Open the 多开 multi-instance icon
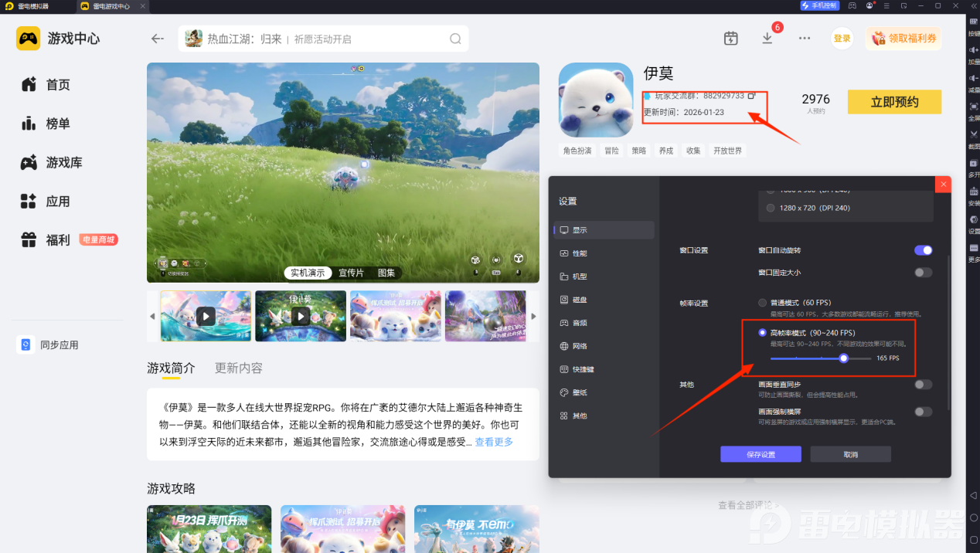Screen dimensions: 980x553 point(974,163)
